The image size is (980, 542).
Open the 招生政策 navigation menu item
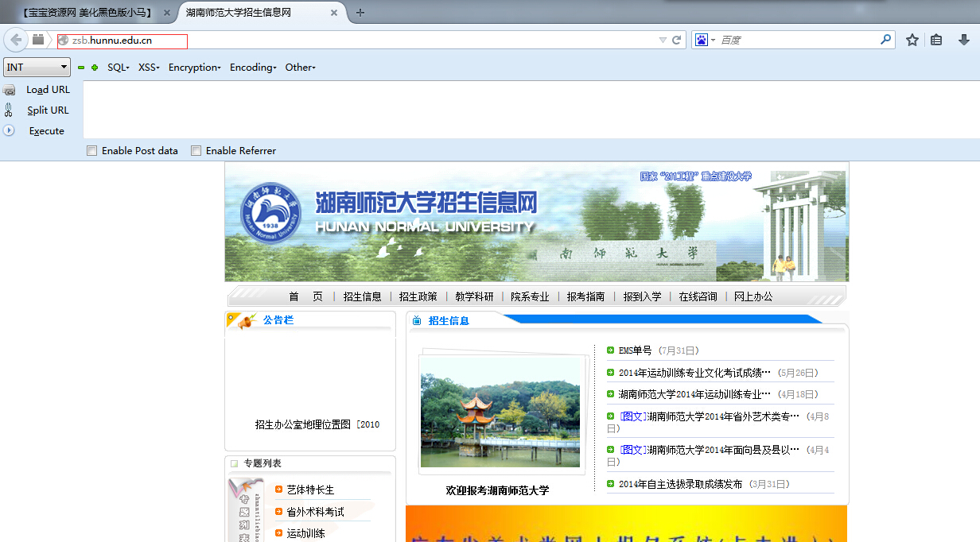[x=418, y=296]
